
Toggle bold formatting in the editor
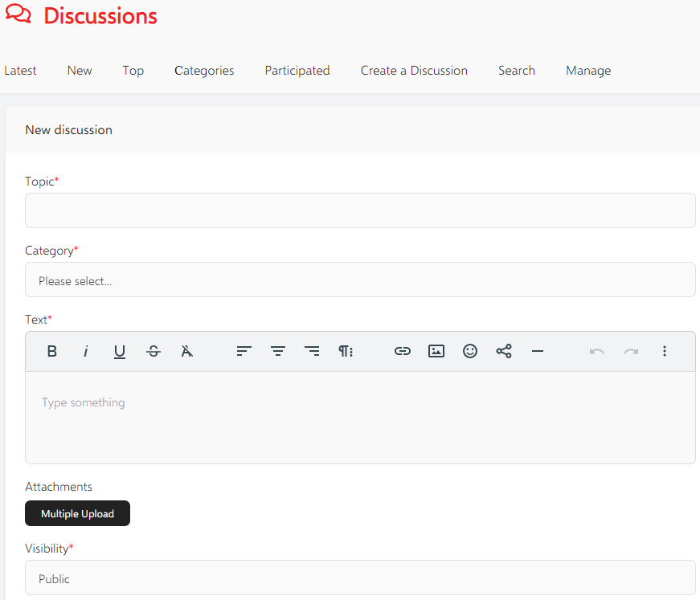[x=51, y=351]
